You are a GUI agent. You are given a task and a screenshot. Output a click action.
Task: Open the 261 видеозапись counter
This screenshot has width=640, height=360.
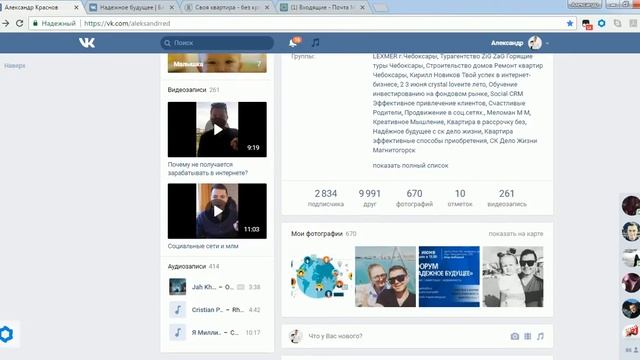click(507, 198)
